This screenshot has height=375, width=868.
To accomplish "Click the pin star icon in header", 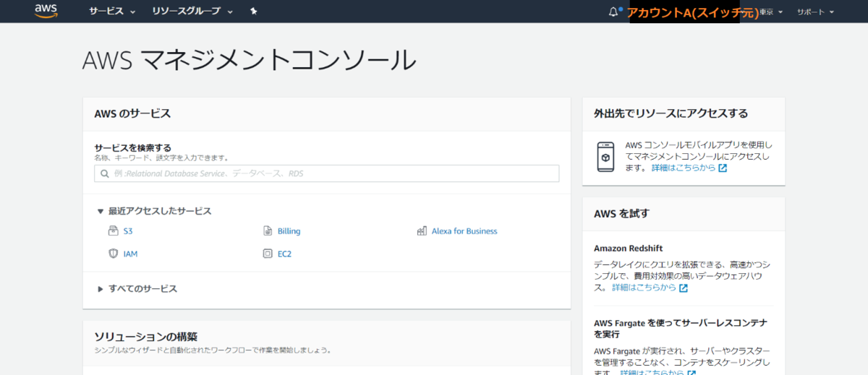I will point(253,12).
